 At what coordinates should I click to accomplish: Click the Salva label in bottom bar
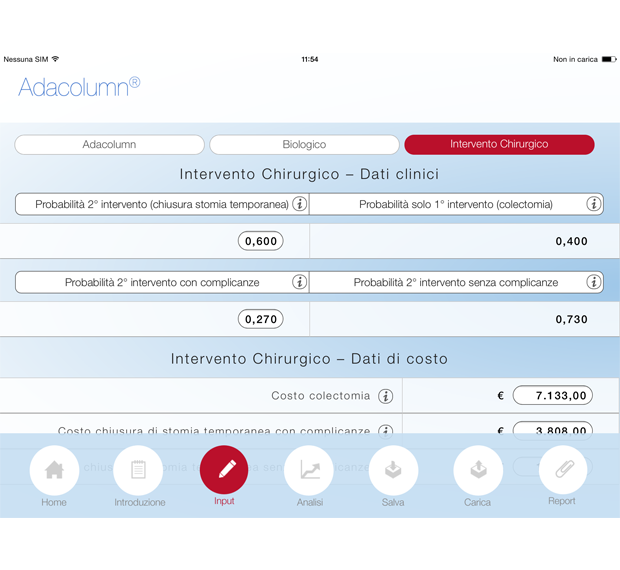point(393,502)
